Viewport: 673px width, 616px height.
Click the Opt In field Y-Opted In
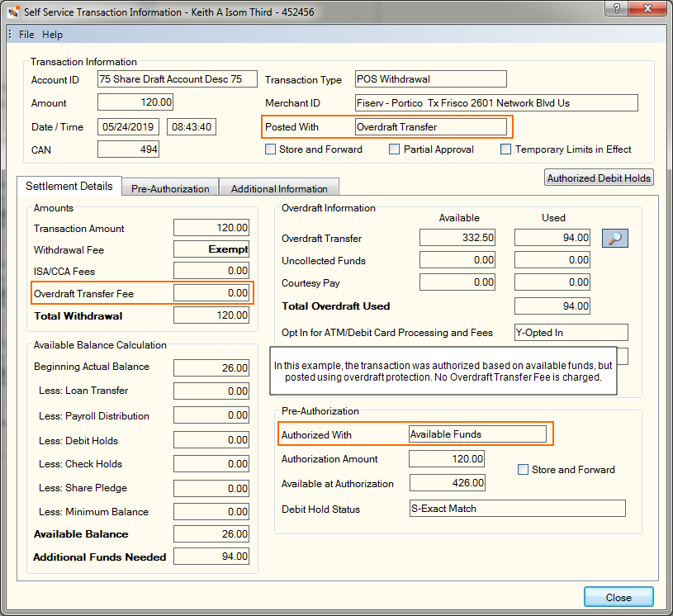point(571,332)
